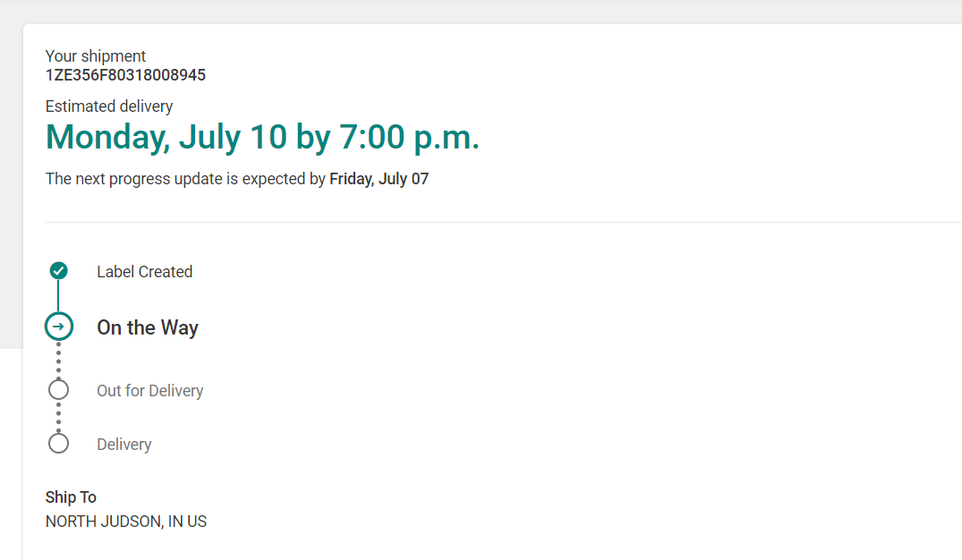Click the Your shipment heading
The width and height of the screenshot is (962, 560).
coord(96,56)
